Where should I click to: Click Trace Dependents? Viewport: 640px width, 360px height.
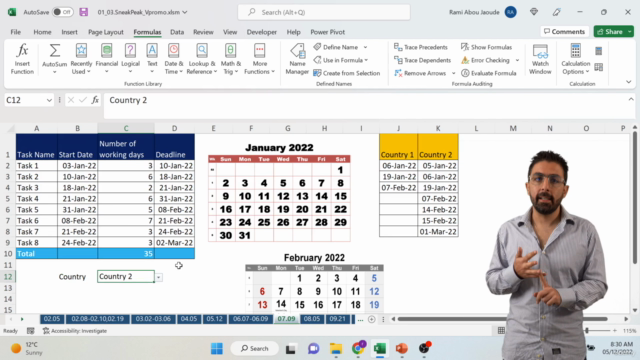tap(422, 60)
